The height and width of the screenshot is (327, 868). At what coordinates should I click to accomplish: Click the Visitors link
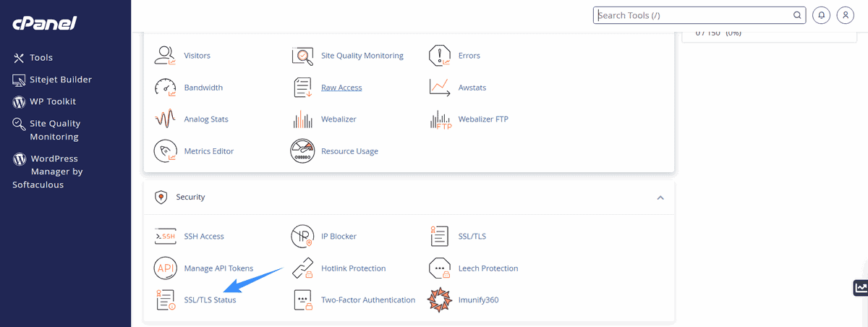[197, 56]
